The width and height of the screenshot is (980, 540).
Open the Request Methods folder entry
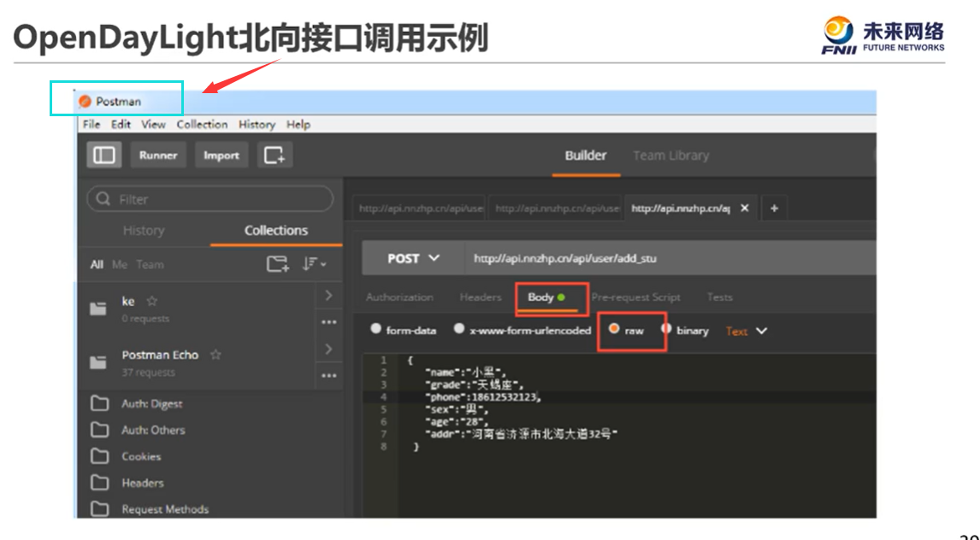point(165,509)
